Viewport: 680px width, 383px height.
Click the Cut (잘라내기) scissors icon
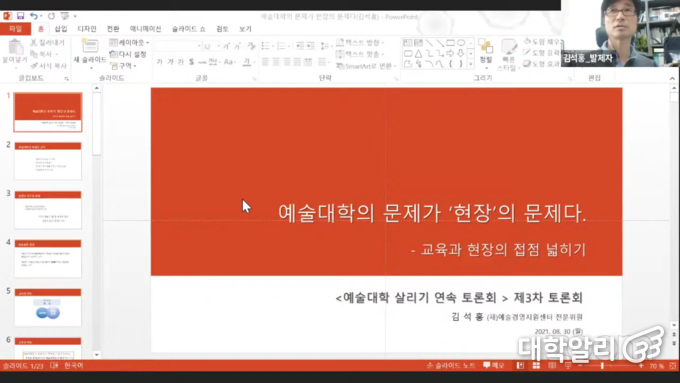33,43
